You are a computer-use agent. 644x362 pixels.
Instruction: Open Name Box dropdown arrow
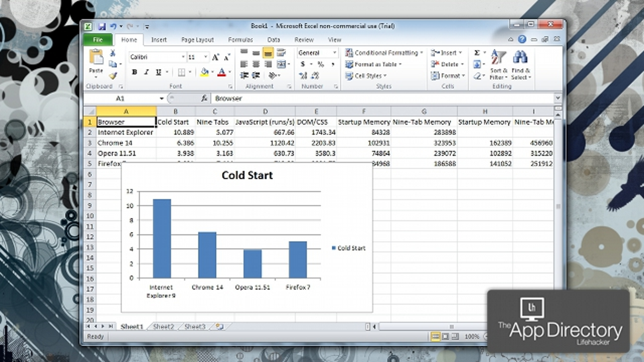point(161,98)
